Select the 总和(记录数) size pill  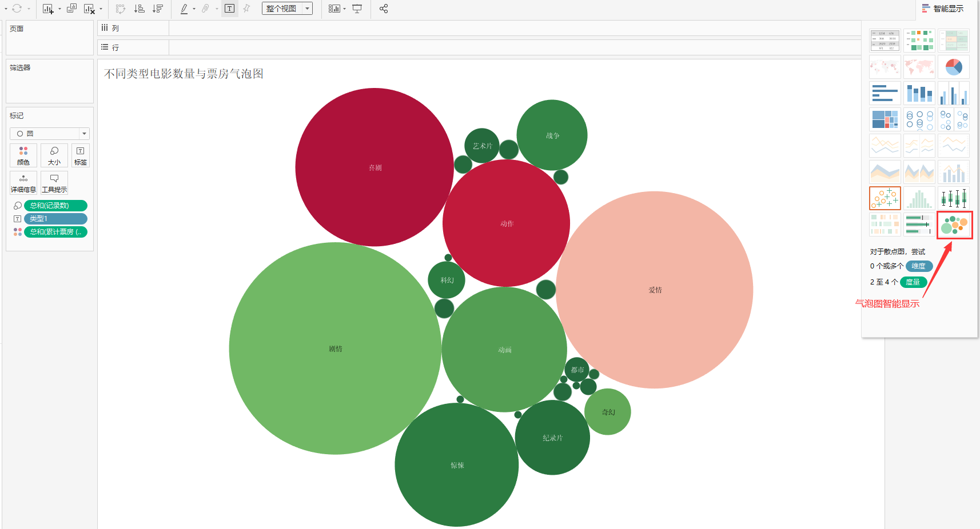[55, 206]
